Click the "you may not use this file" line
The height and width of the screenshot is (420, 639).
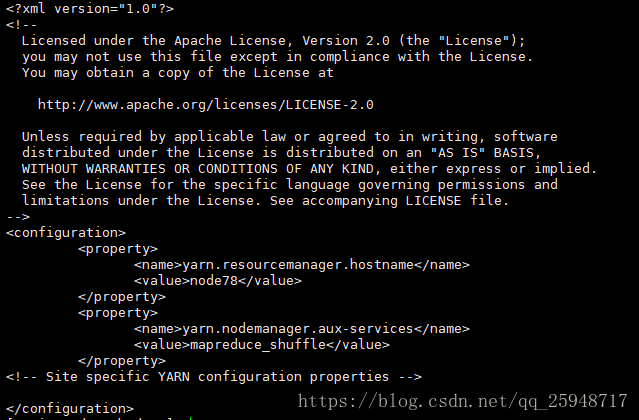[277, 56]
